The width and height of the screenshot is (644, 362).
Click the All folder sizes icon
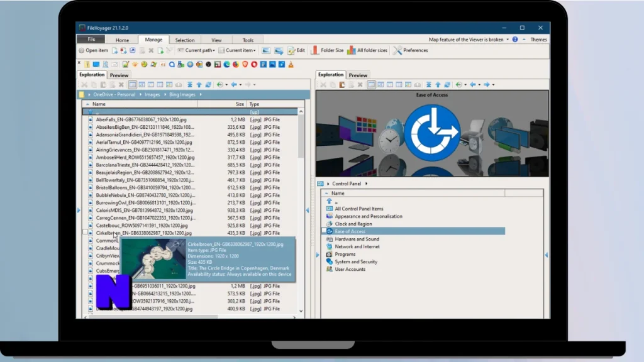click(x=351, y=50)
